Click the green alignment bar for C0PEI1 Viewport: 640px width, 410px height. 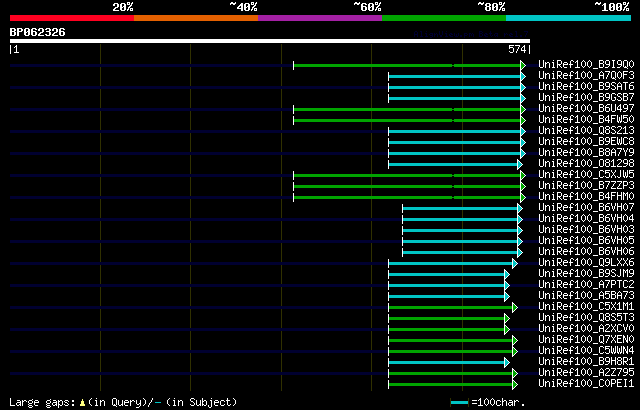(x=451, y=385)
